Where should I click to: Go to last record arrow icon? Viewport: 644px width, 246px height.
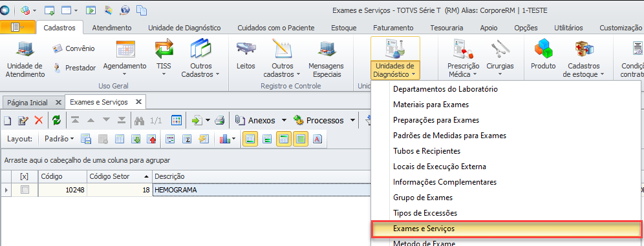click(122, 120)
